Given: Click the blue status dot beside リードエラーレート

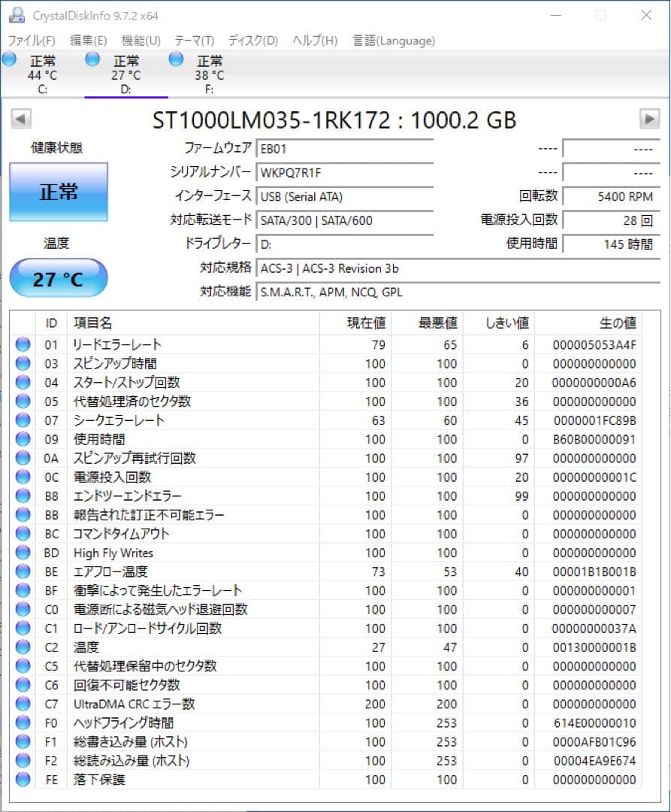Looking at the screenshot, I should tap(23, 344).
